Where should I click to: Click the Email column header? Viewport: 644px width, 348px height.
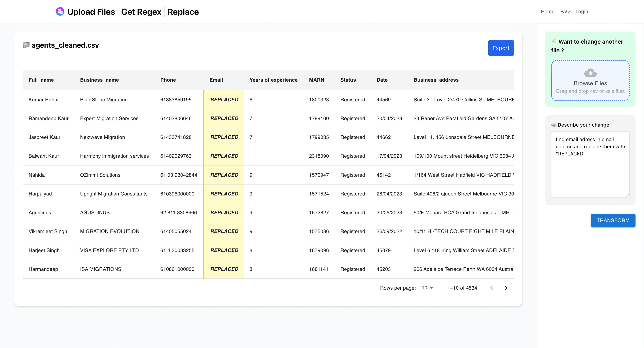[x=216, y=80]
